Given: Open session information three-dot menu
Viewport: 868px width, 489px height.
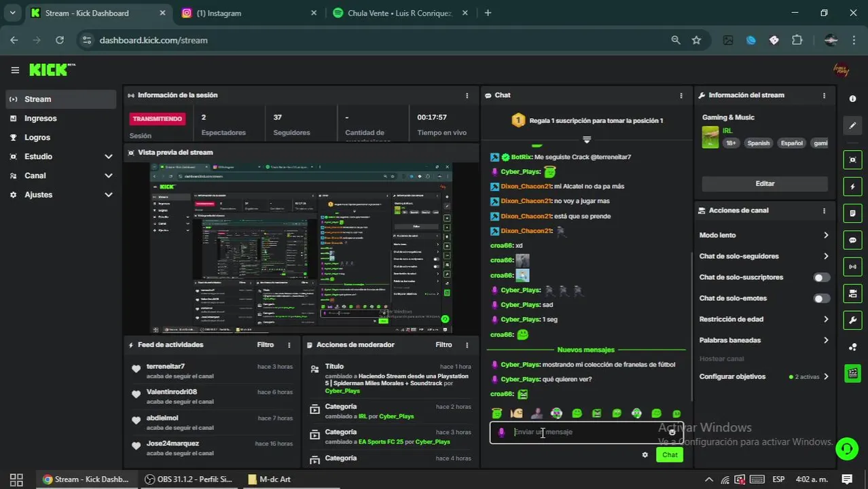Looking at the screenshot, I should tap(467, 96).
